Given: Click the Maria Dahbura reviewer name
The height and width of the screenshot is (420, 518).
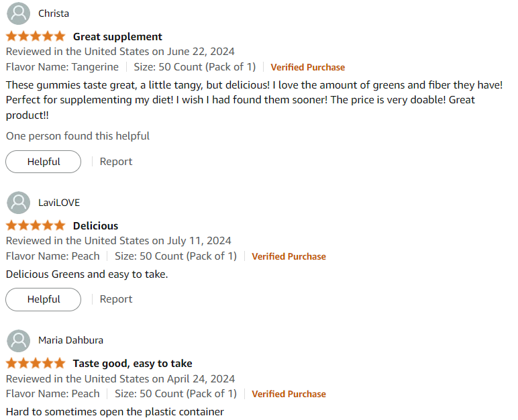Looking at the screenshot, I should [x=70, y=340].
